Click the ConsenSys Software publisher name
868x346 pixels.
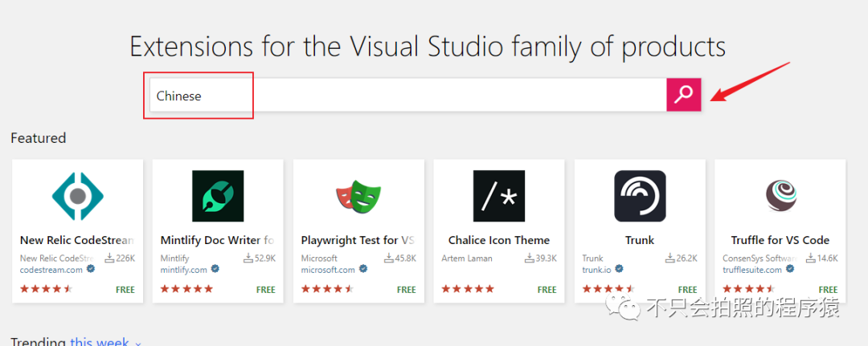pyautogui.click(x=760, y=258)
